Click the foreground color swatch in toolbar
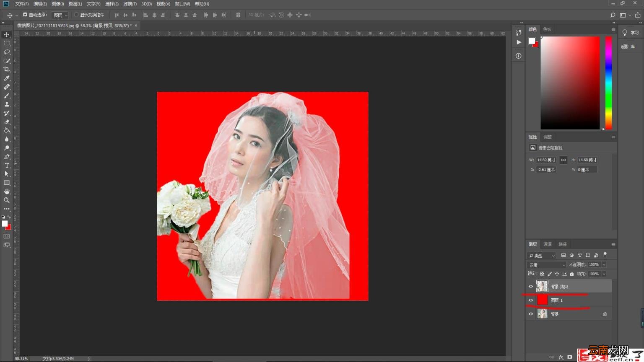This screenshot has width=644, height=362. (x=5, y=224)
